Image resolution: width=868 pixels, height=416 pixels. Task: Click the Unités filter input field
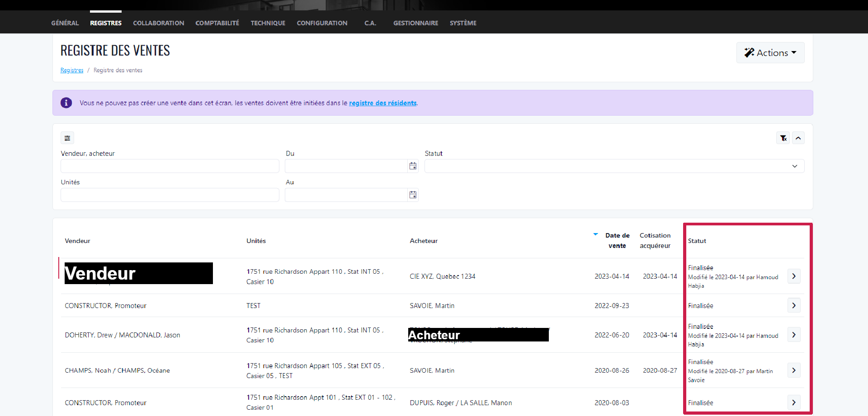tap(170, 195)
